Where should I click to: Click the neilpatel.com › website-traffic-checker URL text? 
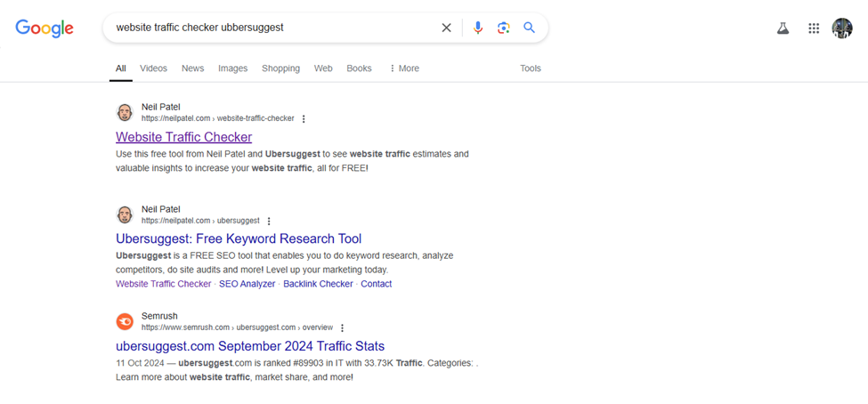(x=217, y=118)
